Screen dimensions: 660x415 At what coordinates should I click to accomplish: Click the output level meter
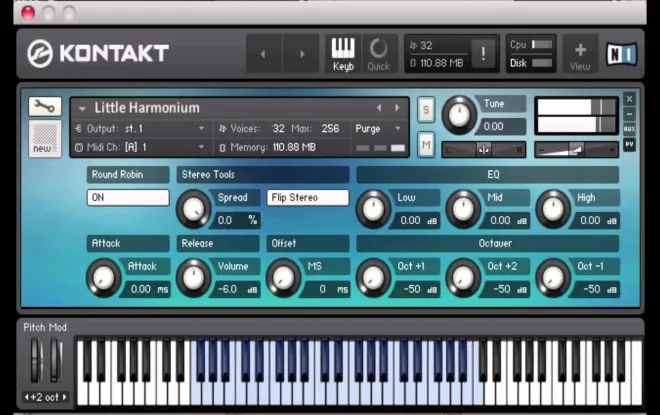point(576,116)
